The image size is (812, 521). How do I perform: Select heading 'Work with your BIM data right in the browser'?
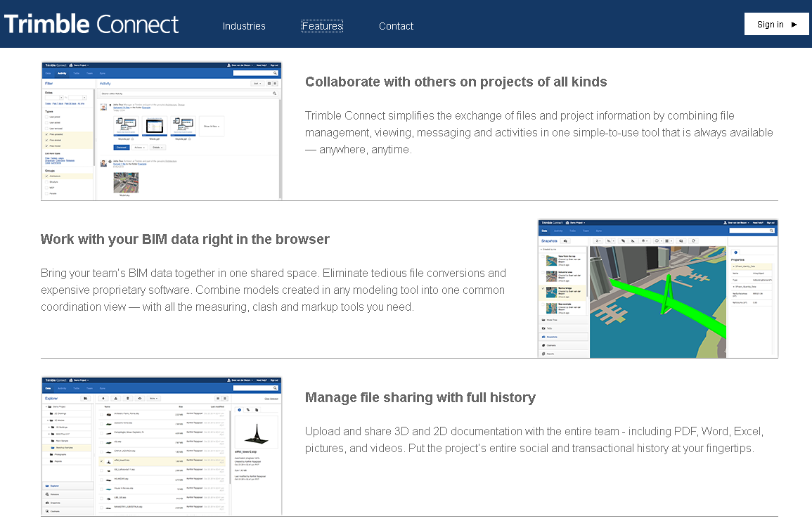pos(185,239)
